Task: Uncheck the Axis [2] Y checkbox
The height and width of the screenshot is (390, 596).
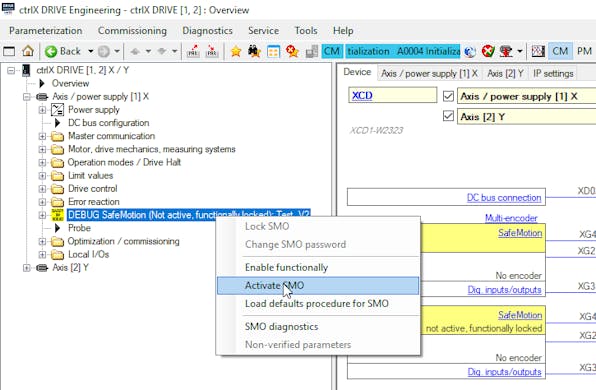Action: pyautogui.click(x=448, y=116)
